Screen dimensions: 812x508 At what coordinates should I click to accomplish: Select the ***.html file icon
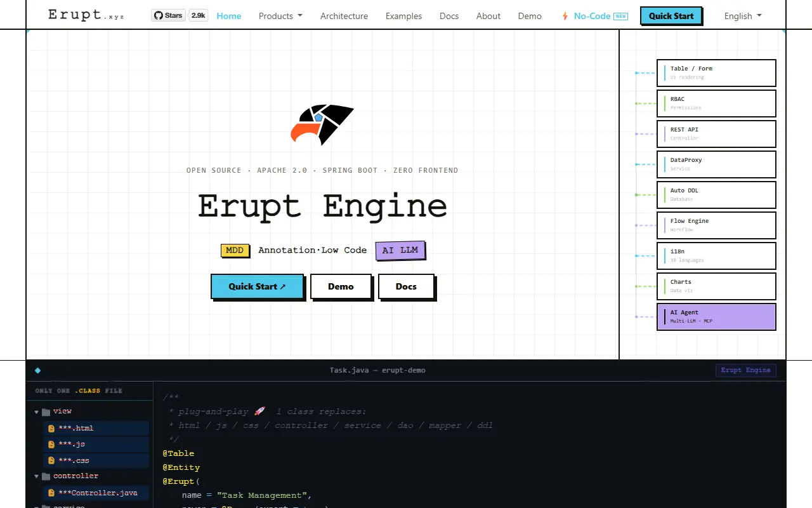(51, 428)
